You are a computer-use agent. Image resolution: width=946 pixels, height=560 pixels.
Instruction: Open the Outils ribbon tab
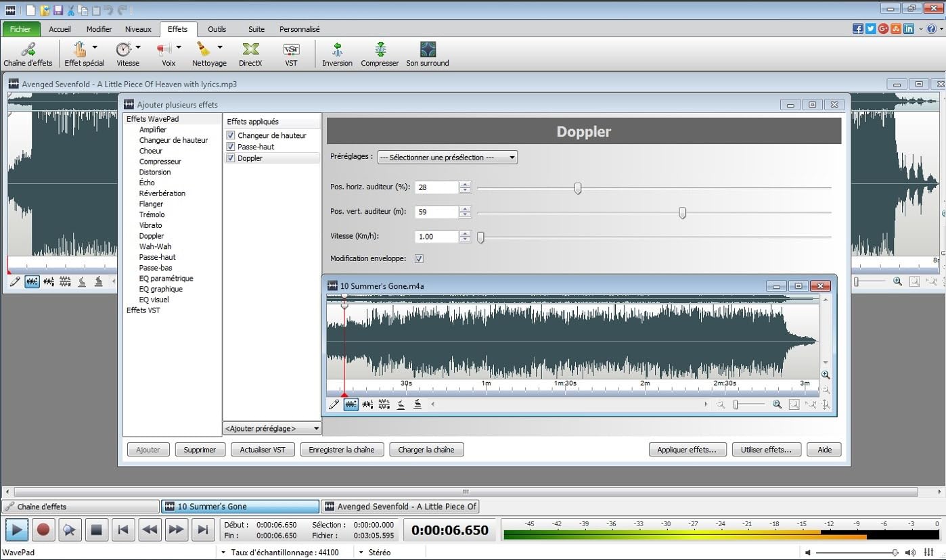pyautogui.click(x=217, y=29)
